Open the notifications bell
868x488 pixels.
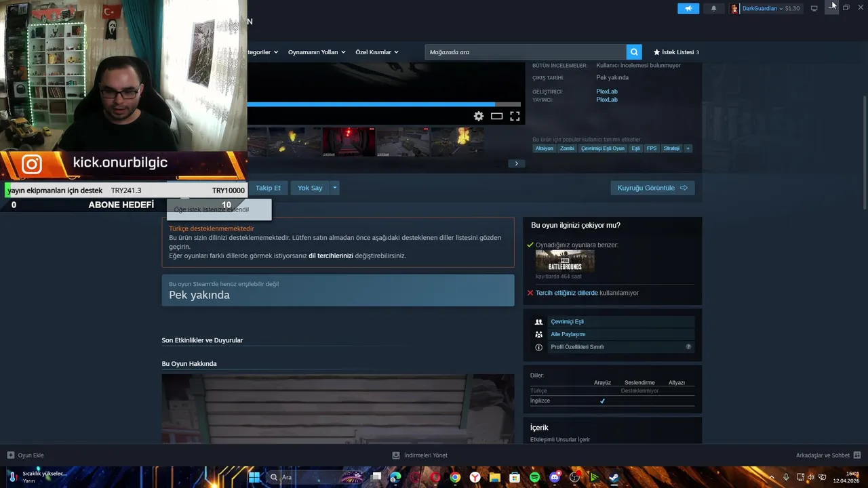click(713, 8)
